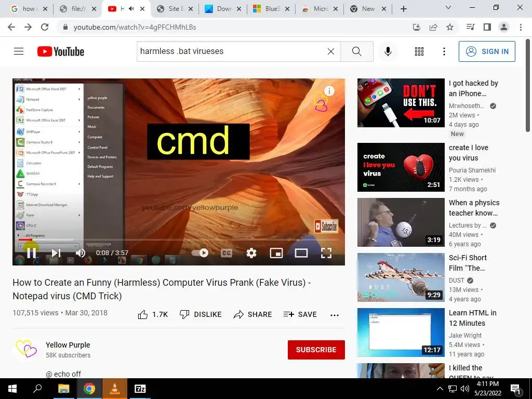Toggle the autoplay switch
This screenshot has width=532, height=399.
[x=200, y=253]
